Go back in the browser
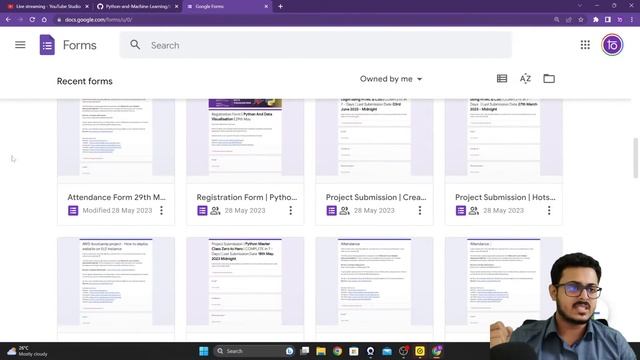The width and height of the screenshot is (640, 360). (8, 20)
